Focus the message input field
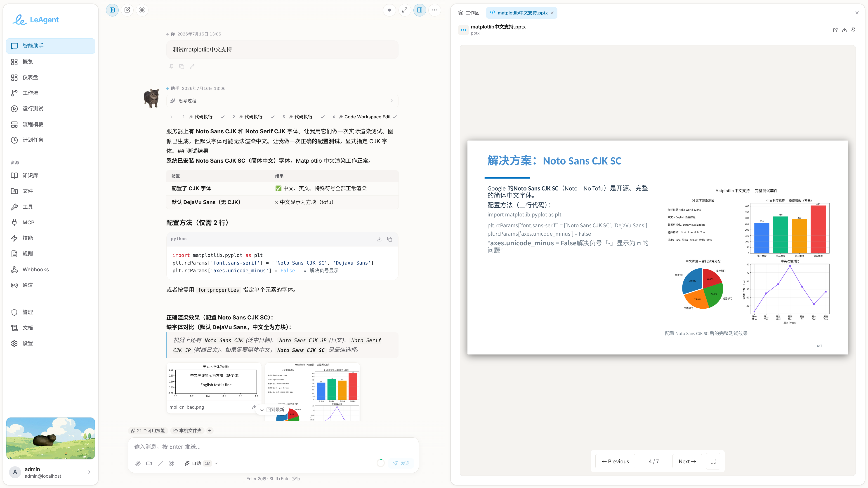Viewport: 868px width, 488px height. (273, 447)
